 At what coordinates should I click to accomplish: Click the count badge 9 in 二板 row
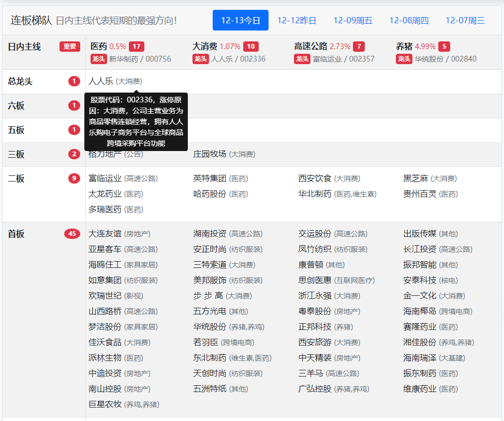tap(74, 178)
